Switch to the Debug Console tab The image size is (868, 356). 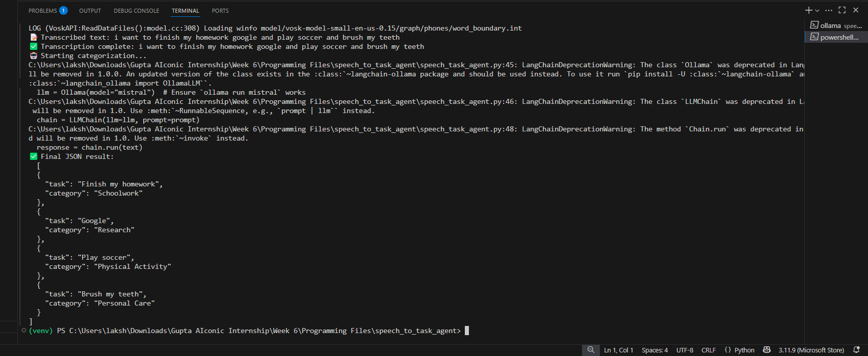coord(137,11)
